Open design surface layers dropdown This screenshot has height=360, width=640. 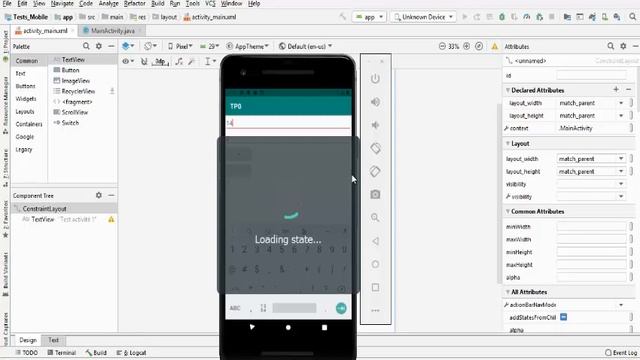tap(128, 46)
